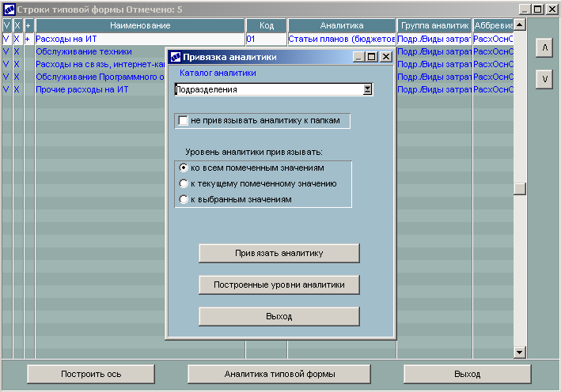561x392 pixels.
Task: Select 'к текущему помеченному значению' radio option
Action: point(184,183)
